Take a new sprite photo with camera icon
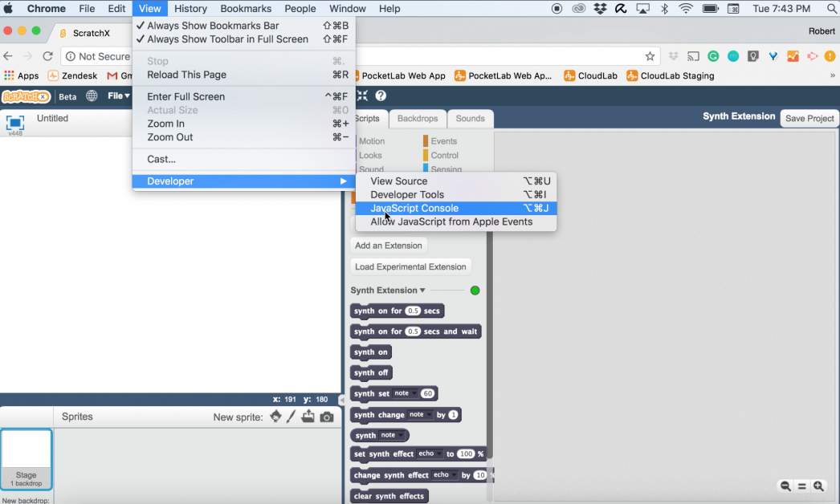840x504 pixels. pos(324,417)
